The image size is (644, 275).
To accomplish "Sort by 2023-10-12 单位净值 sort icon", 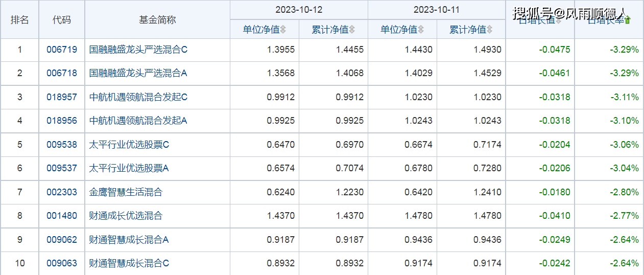I will pyautogui.click(x=283, y=30).
